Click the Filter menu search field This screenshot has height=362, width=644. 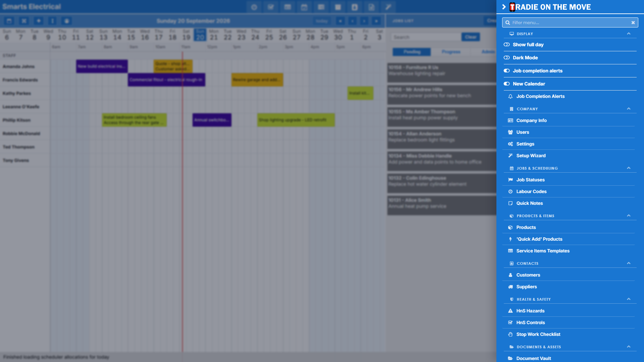click(570, 22)
